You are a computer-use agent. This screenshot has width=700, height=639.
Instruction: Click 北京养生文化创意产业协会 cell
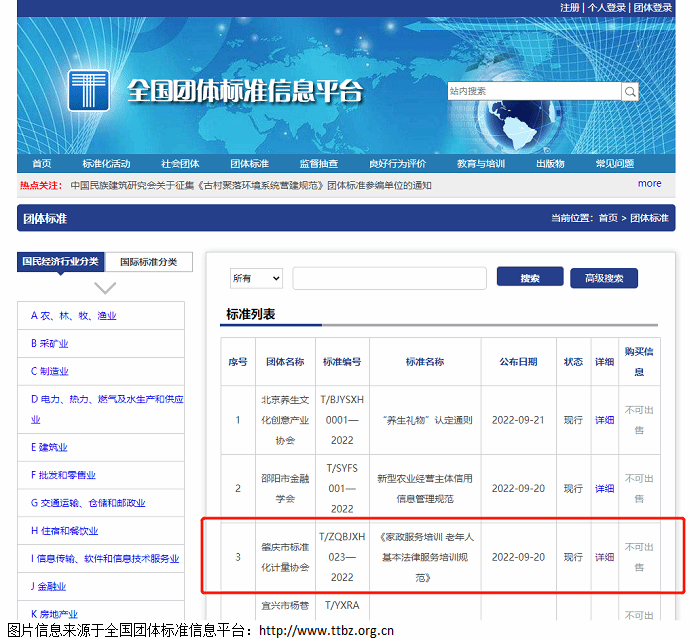285,420
